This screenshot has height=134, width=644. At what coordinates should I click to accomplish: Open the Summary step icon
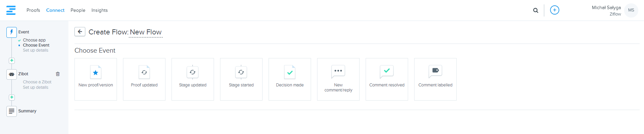point(11,111)
